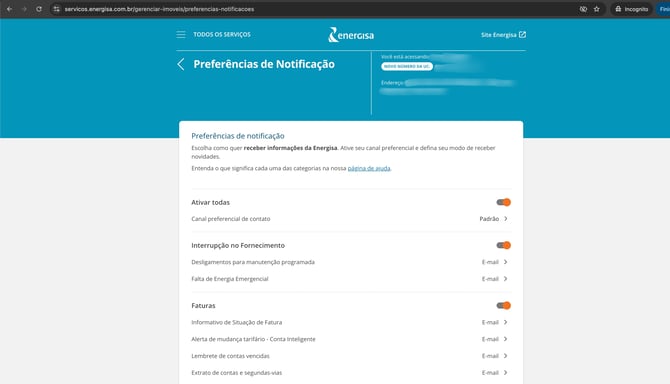
Task: Click the Todos os Serviços menu label
Action: point(222,35)
